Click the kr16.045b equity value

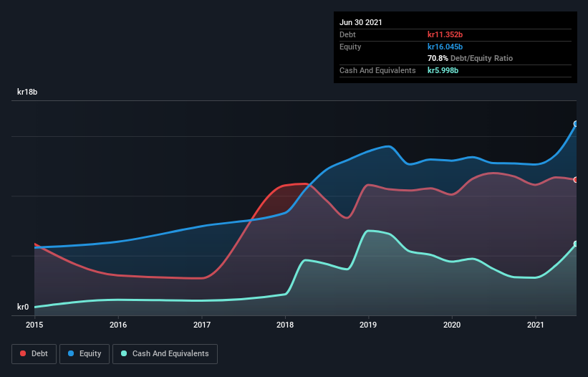pos(445,47)
